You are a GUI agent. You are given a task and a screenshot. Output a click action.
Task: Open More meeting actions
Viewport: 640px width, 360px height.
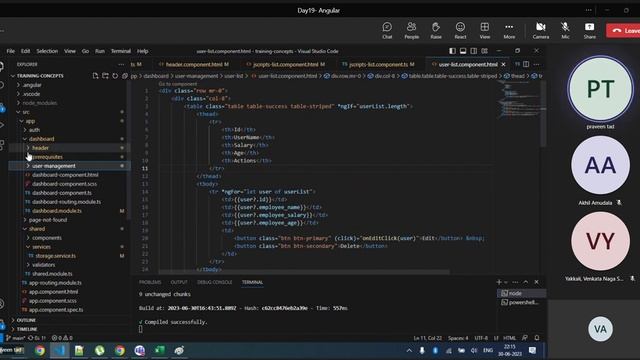tap(509, 31)
